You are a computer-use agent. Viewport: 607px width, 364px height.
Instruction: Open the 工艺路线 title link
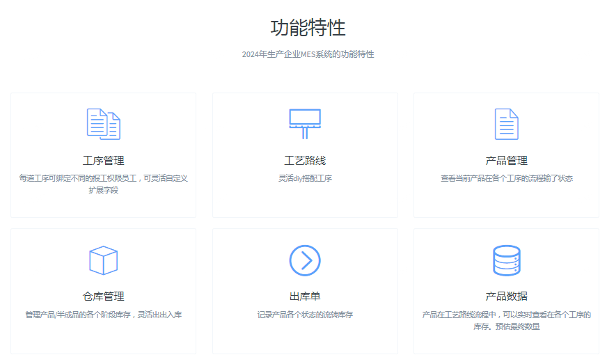(x=305, y=161)
